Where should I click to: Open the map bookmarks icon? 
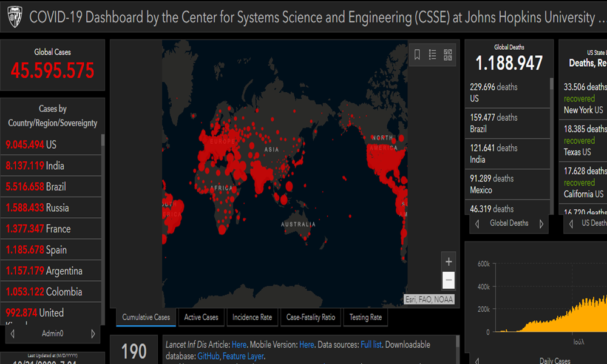coord(417,55)
